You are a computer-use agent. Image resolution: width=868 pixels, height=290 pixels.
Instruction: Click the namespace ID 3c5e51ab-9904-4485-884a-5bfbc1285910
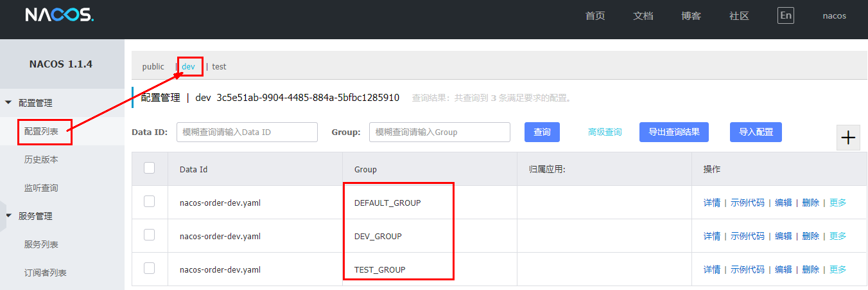[308, 98]
